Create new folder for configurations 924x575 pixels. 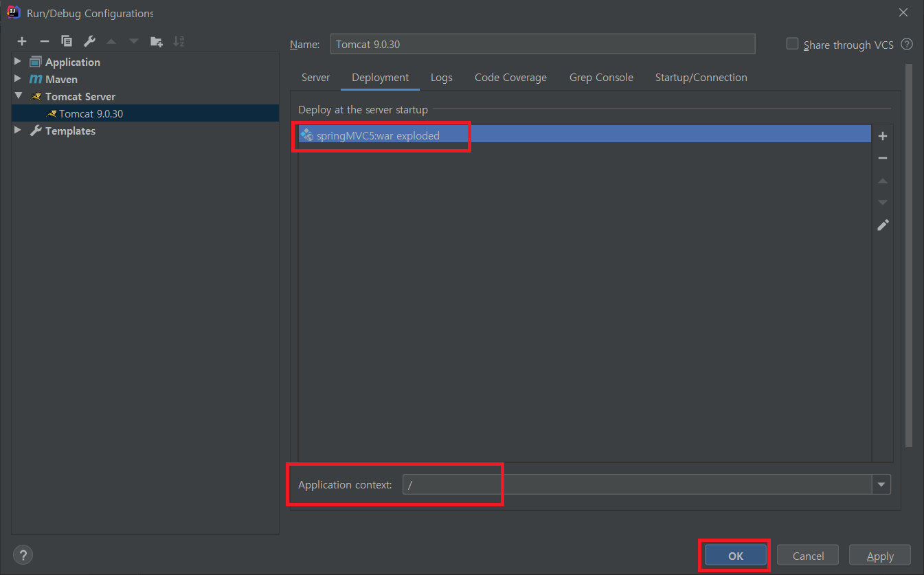coord(157,41)
